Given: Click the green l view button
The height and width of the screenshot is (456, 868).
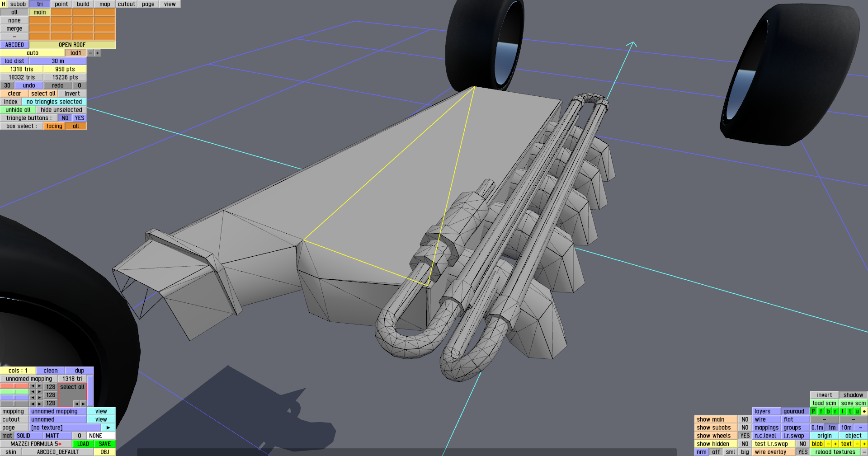Looking at the screenshot, I should click(843, 411).
